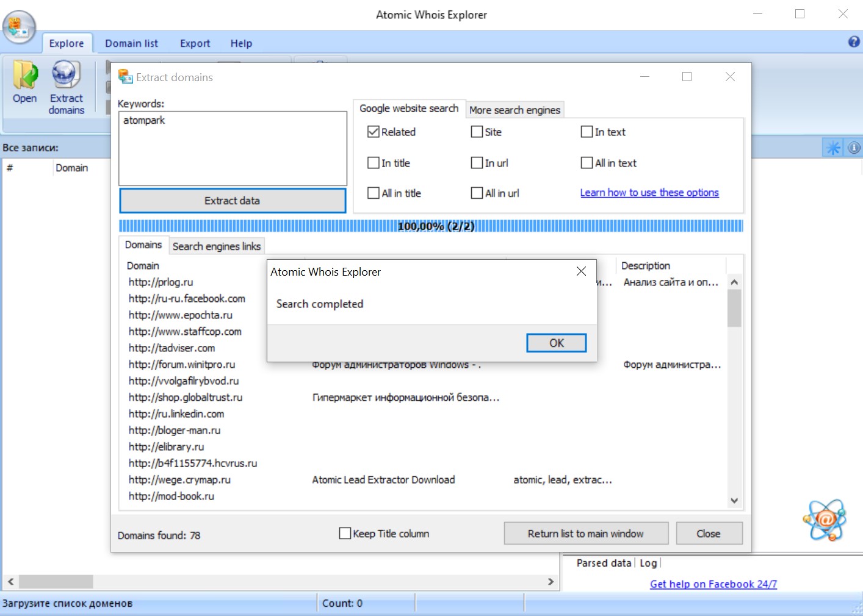Open the Search engines links tab
Image resolution: width=863 pixels, height=616 pixels.
217,246
